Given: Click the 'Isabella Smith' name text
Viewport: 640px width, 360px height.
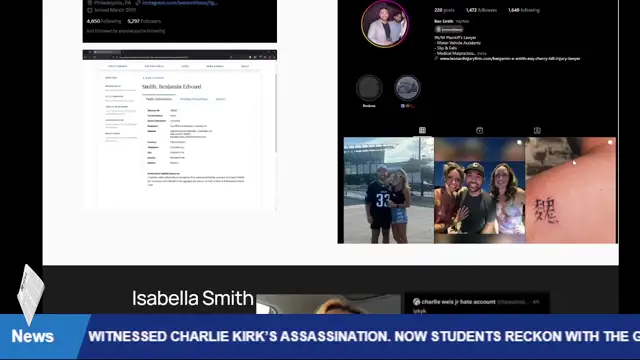Looking at the screenshot, I should click(x=193, y=298).
